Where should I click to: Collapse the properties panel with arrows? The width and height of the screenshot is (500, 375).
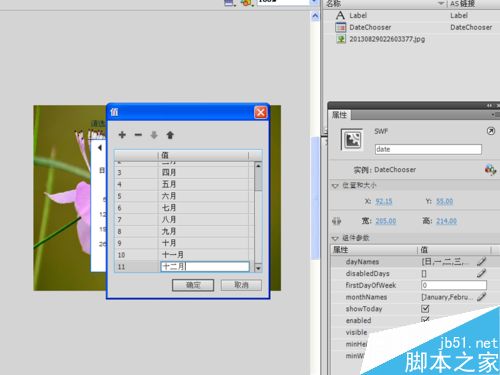pos(489,106)
